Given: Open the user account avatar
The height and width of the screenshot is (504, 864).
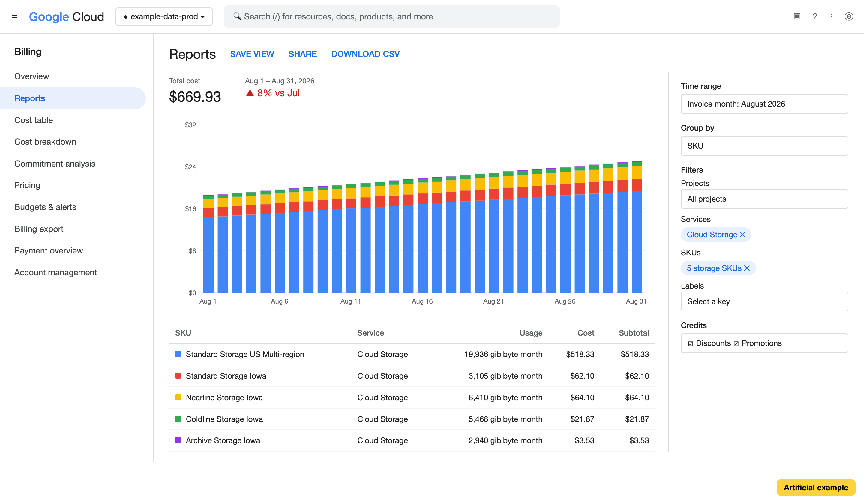Looking at the screenshot, I should 849,16.
